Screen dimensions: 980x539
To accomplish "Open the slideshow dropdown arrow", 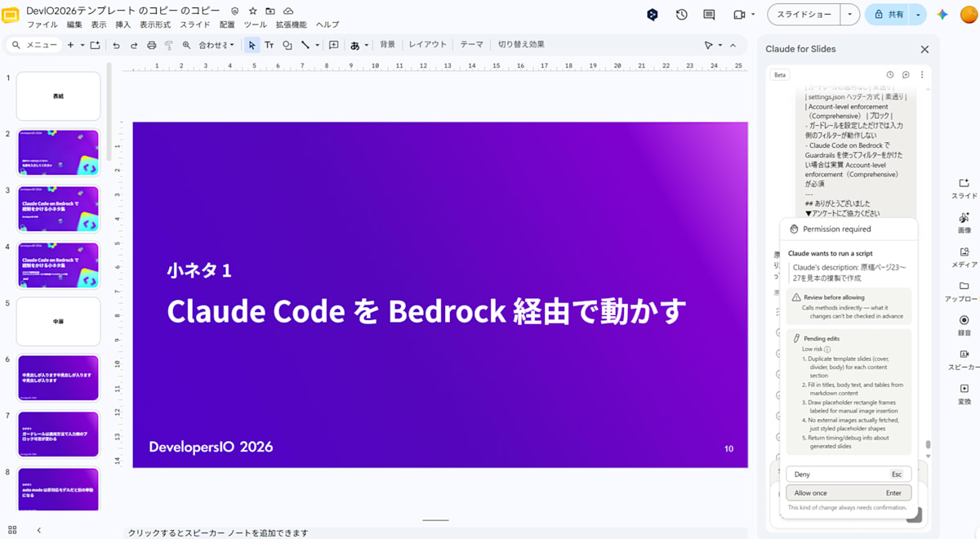I will (x=851, y=15).
